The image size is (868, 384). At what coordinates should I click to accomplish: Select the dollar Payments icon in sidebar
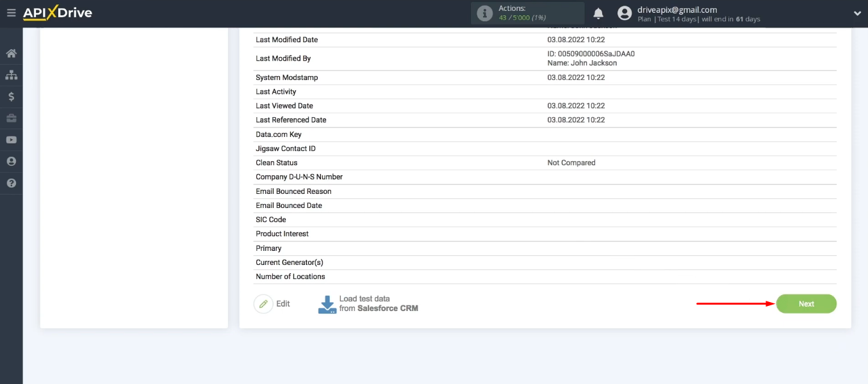[x=11, y=97]
